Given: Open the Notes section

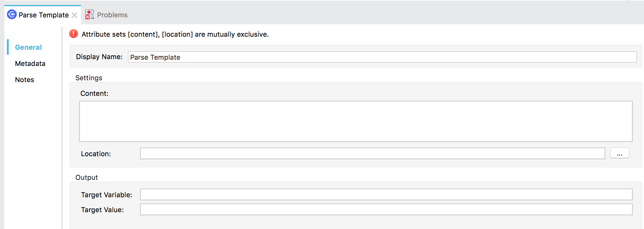Looking at the screenshot, I should click(24, 80).
